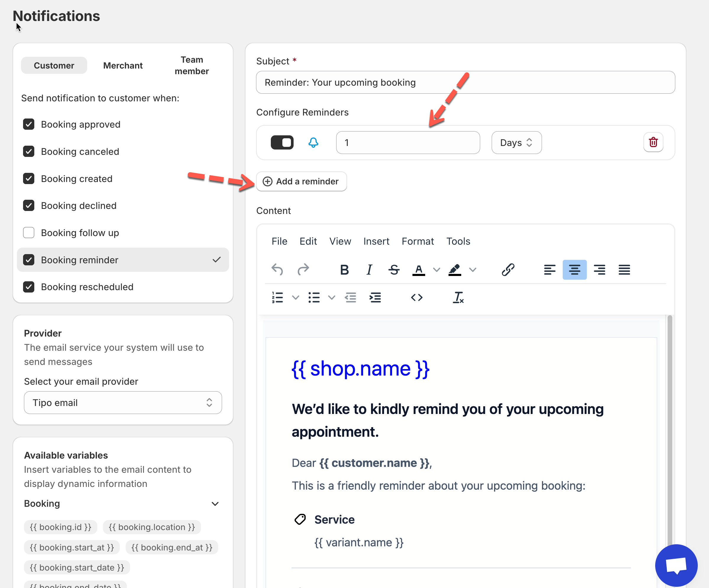Insert the booking.location variable tag
This screenshot has height=588, width=709.
152,527
